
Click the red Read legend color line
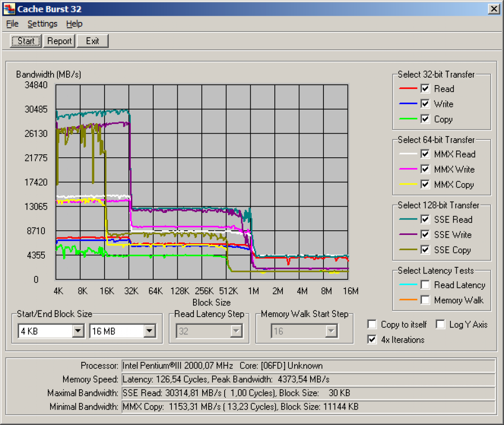pos(408,88)
